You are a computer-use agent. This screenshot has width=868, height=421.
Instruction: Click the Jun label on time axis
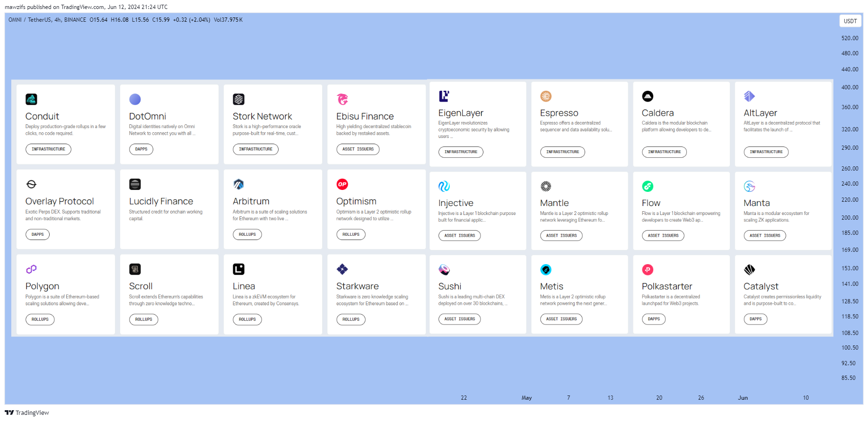tap(743, 398)
